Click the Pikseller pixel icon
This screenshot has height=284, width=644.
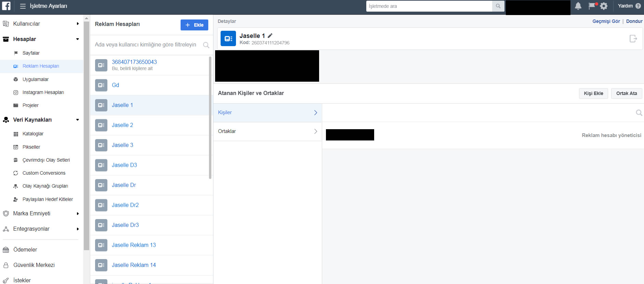point(16,147)
